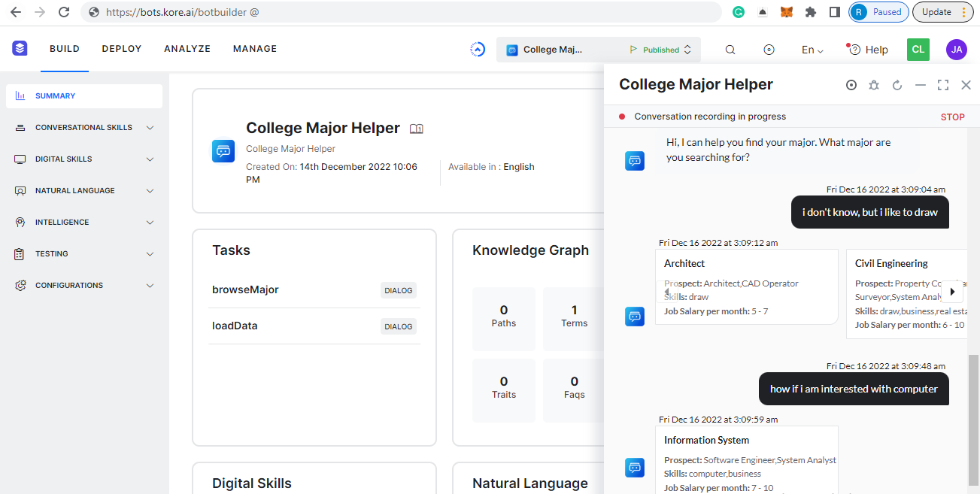Open search in the top navigation bar
980x494 pixels.
(730, 49)
